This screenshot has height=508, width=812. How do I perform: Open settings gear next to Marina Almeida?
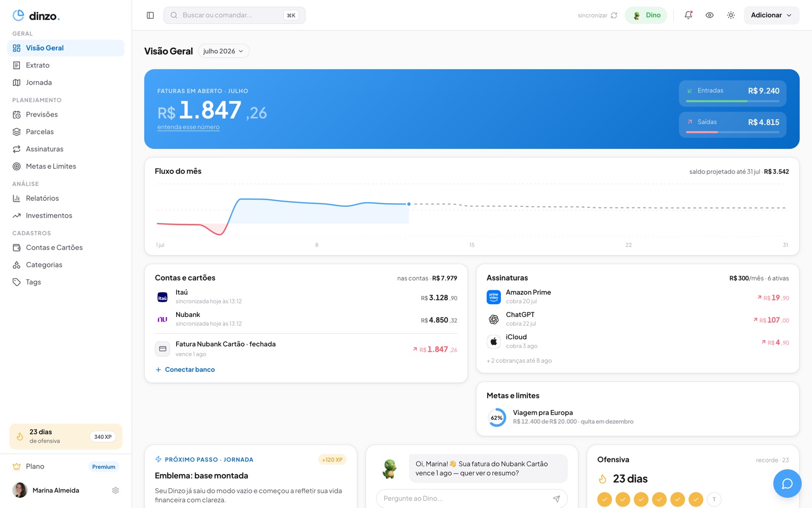click(x=116, y=490)
